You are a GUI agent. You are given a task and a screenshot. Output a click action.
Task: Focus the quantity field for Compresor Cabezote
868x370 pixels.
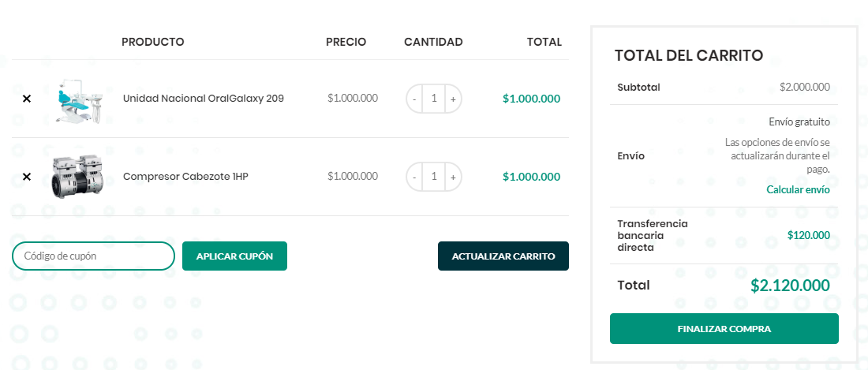pyautogui.click(x=434, y=177)
